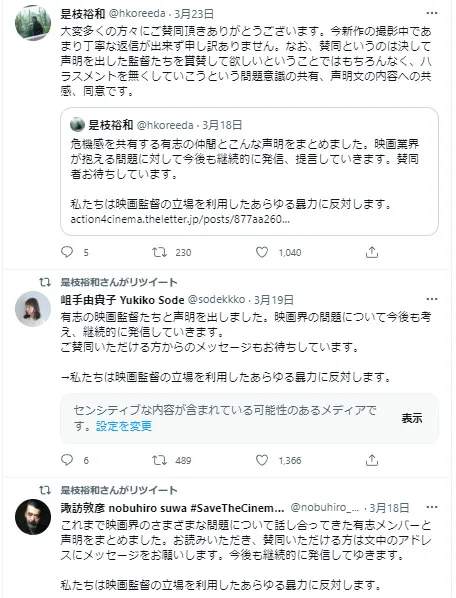Like the tweet showing 1,366 likes
The image size is (456, 598).
coord(262,460)
